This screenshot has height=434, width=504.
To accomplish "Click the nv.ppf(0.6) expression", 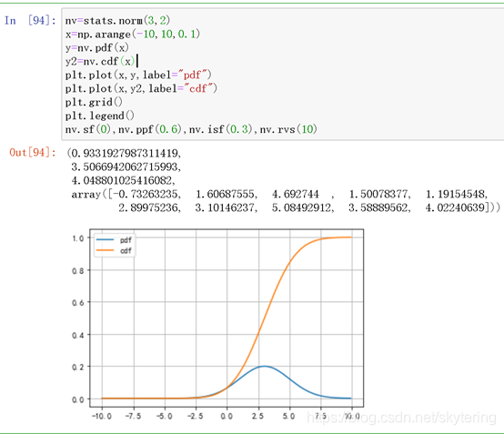I will (150, 129).
